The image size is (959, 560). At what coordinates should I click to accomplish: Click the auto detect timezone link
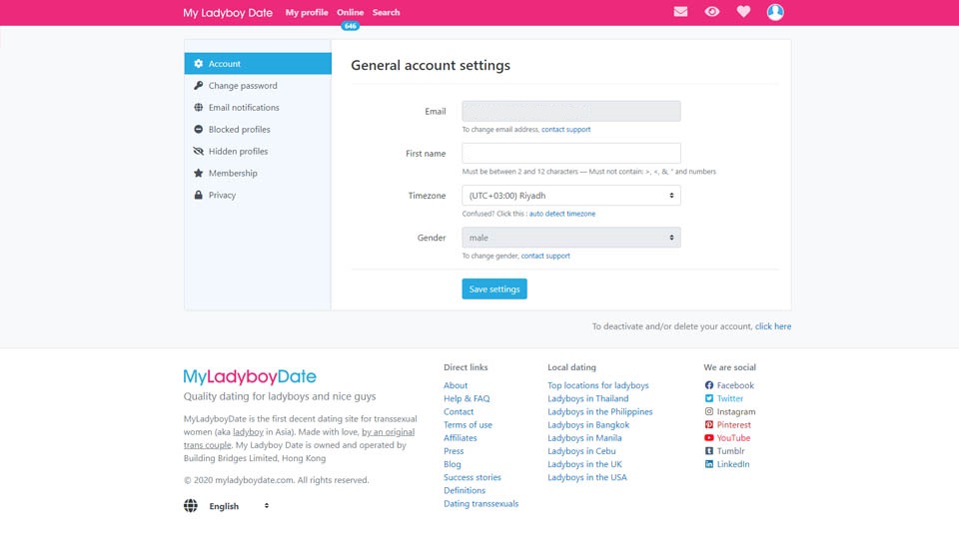click(x=561, y=214)
